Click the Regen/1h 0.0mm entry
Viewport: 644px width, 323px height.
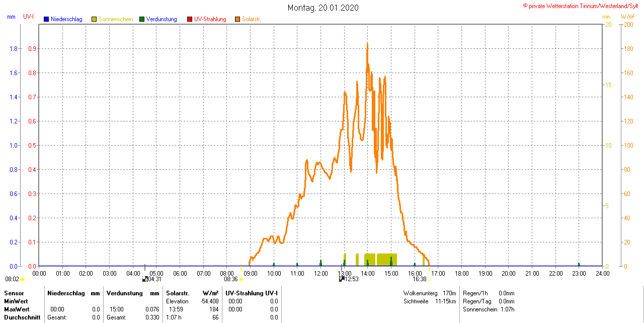(489, 293)
